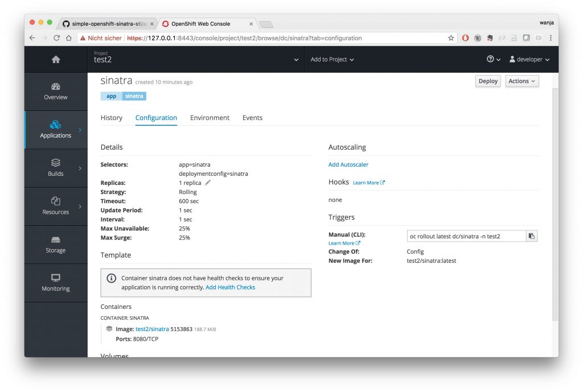This screenshot has width=583, height=392.
Task: Click the Add Autoscaler link
Action: pyautogui.click(x=348, y=164)
